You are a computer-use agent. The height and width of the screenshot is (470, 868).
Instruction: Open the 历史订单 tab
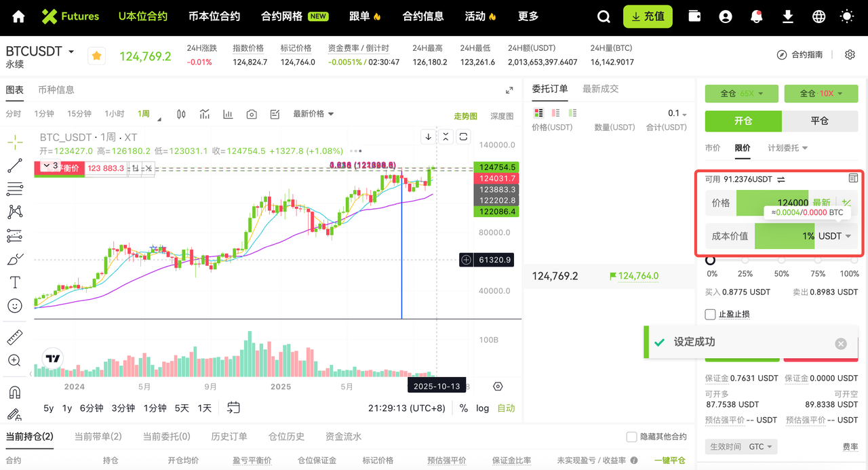(x=229, y=437)
